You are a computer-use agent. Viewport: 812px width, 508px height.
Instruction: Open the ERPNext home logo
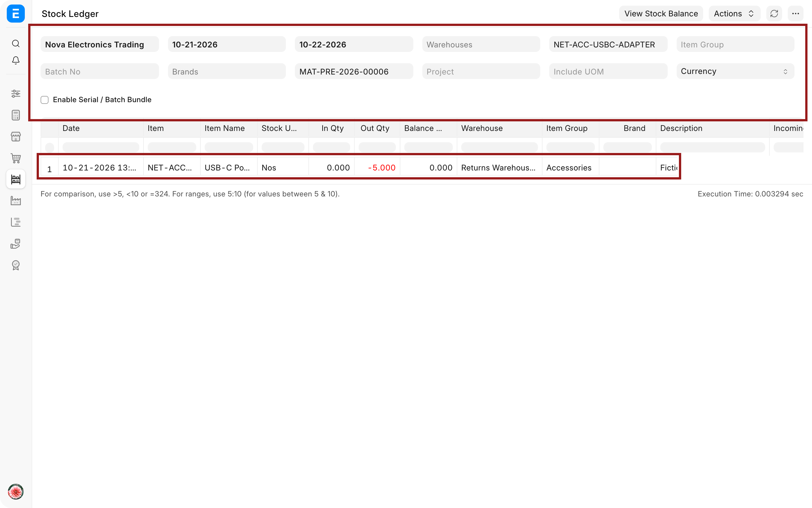16,14
